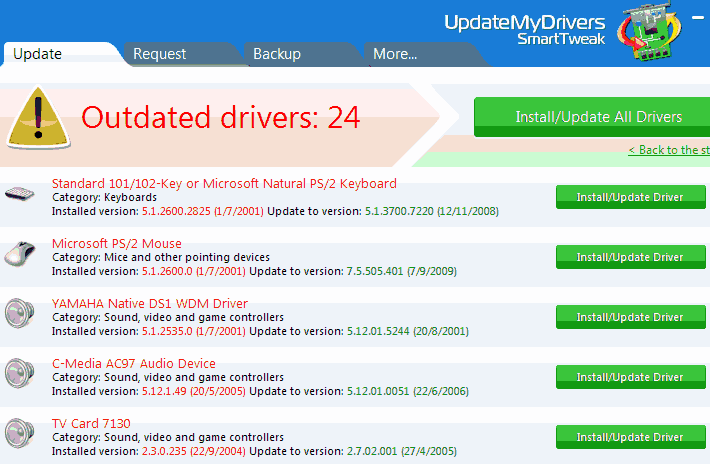Minimize the UpdateMyDrivers window
This screenshot has width=710, height=464.
[x=698, y=18]
